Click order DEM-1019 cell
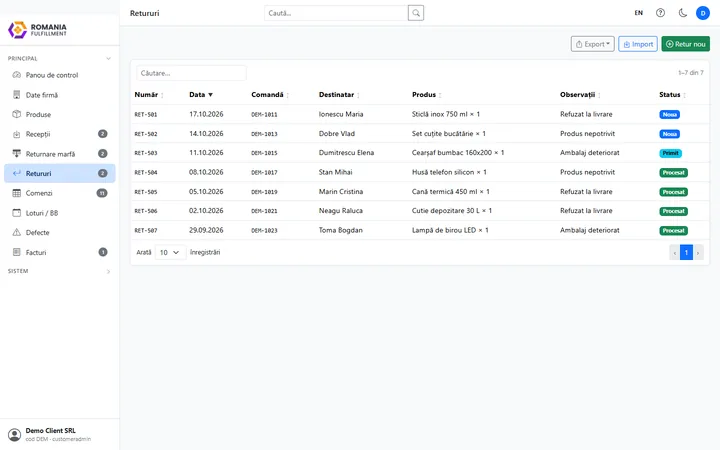 (x=264, y=191)
